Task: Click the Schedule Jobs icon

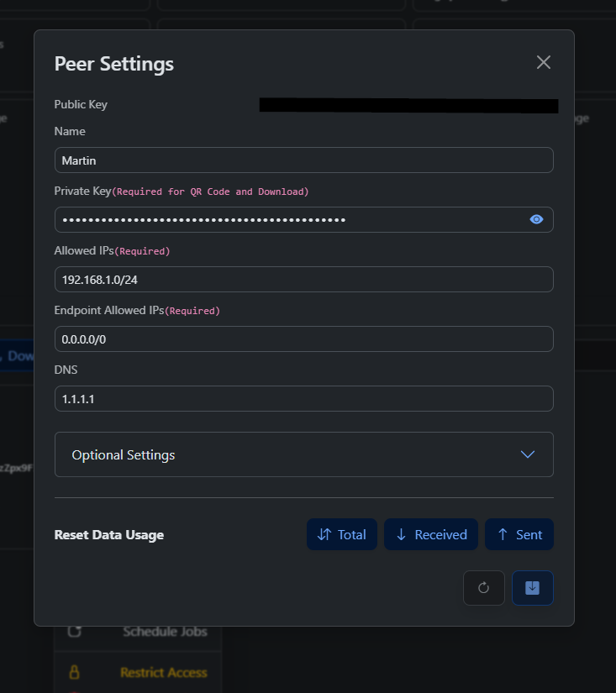Action: tap(74, 632)
